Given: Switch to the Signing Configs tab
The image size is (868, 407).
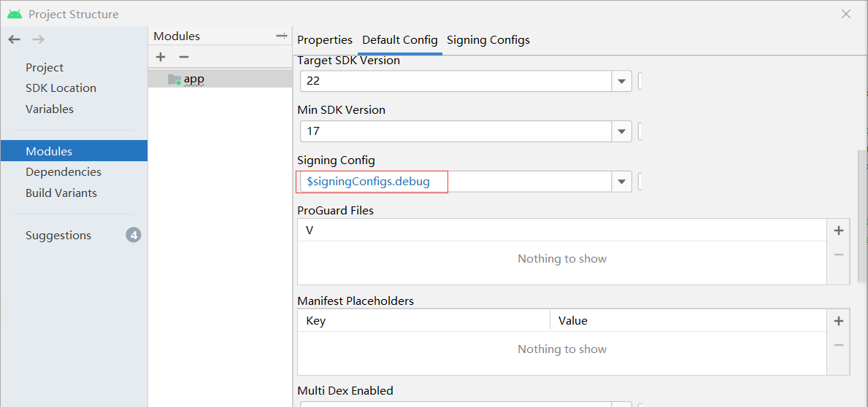Looking at the screenshot, I should pos(488,40).
